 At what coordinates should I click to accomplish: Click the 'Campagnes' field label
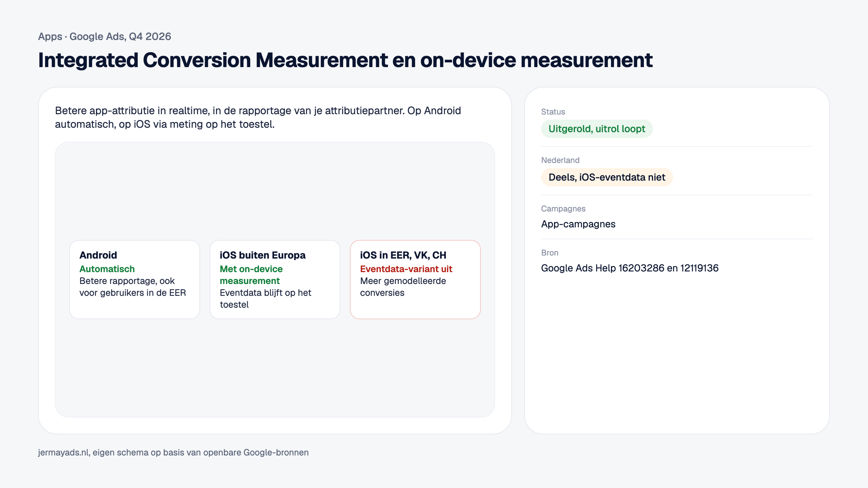point(563,209)
